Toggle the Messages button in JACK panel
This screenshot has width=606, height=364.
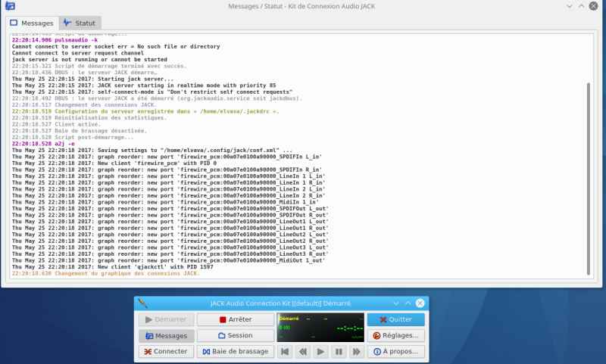pos(166,336)
